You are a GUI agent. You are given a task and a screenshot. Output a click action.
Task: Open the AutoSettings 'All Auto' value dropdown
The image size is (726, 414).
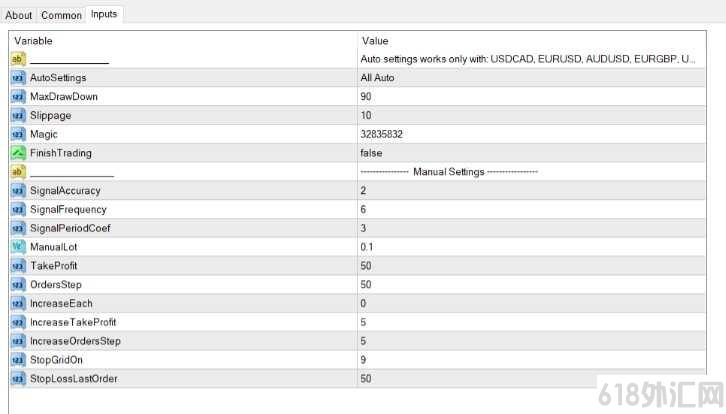point(532,78)
